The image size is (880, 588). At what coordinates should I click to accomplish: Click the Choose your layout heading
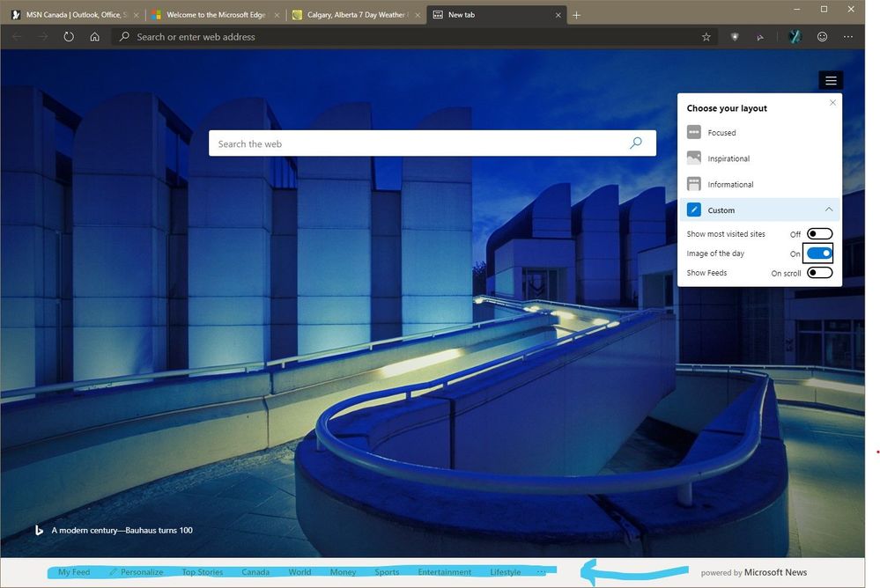[x=727, y=108]
